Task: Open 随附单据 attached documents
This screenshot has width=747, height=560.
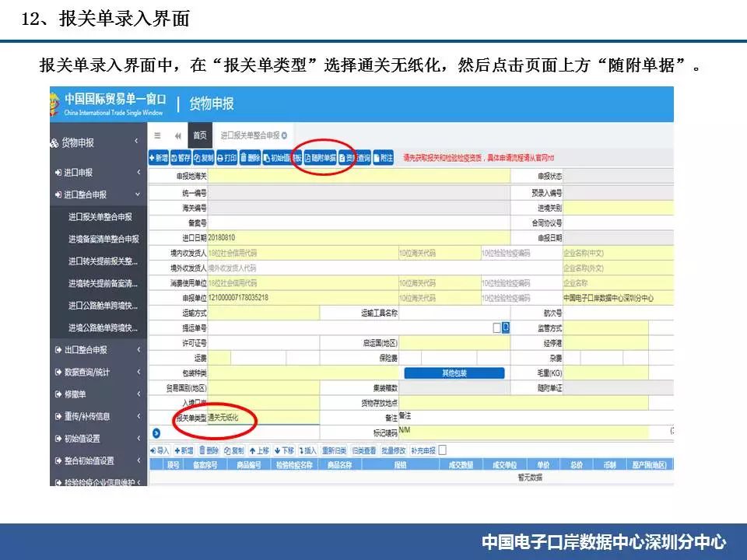Action: [x=319, y=158]
